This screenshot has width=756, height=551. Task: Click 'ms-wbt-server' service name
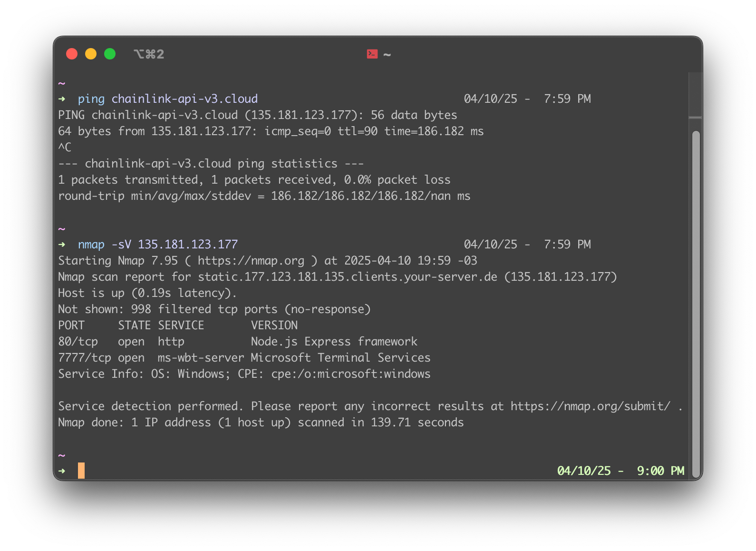point(201,358)
